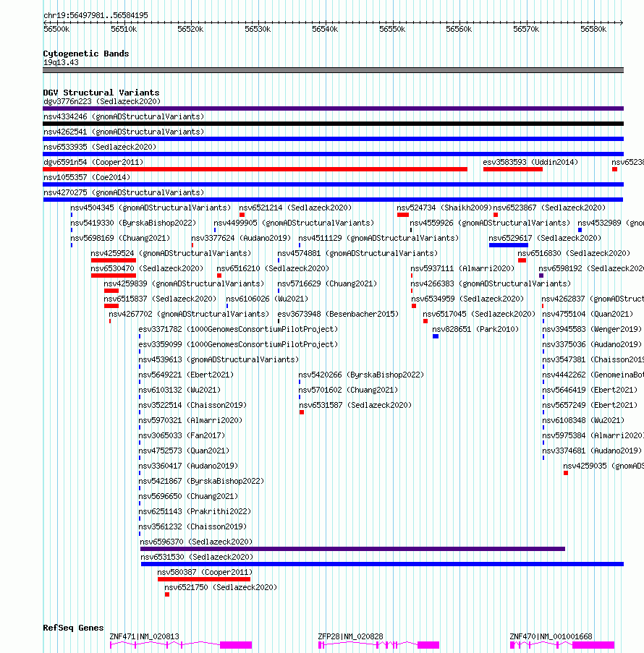The width and height of the screenshot is (644, 653).
Task: Click nsv6534959 (Sedlazeck2020) label
Action: 467,299
